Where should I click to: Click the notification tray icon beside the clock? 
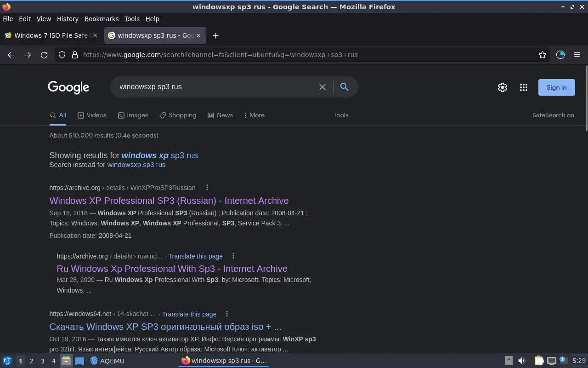[564, 361]
